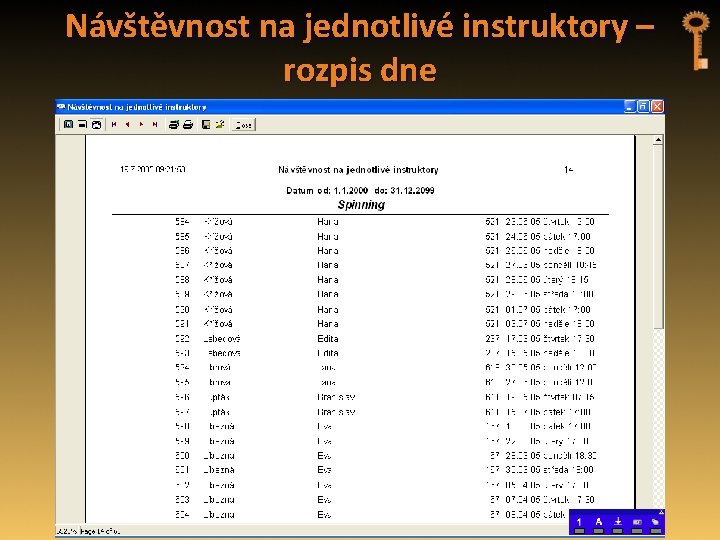Click the vertical scrollbar thumb of the preview
This screenshot has width=720, height=540.
tap(658, 236)
